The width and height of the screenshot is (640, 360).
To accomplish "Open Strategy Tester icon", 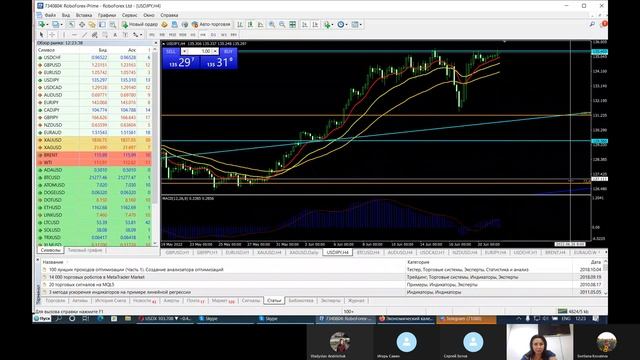I will point(113,24).
